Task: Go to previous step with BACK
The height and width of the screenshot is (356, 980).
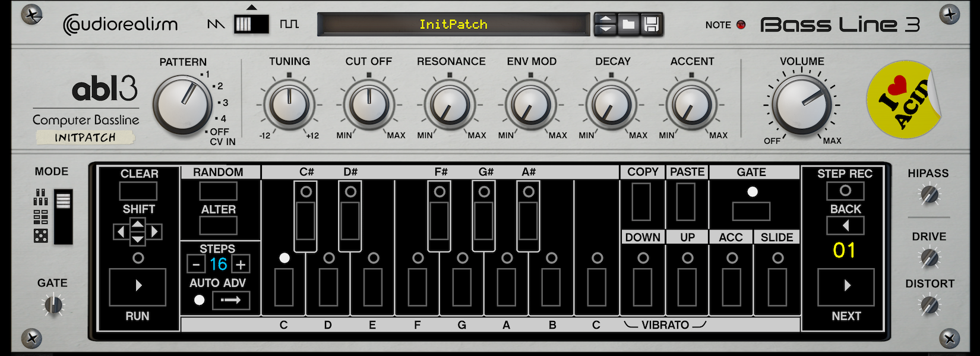Action: click(x=845, y=226)
